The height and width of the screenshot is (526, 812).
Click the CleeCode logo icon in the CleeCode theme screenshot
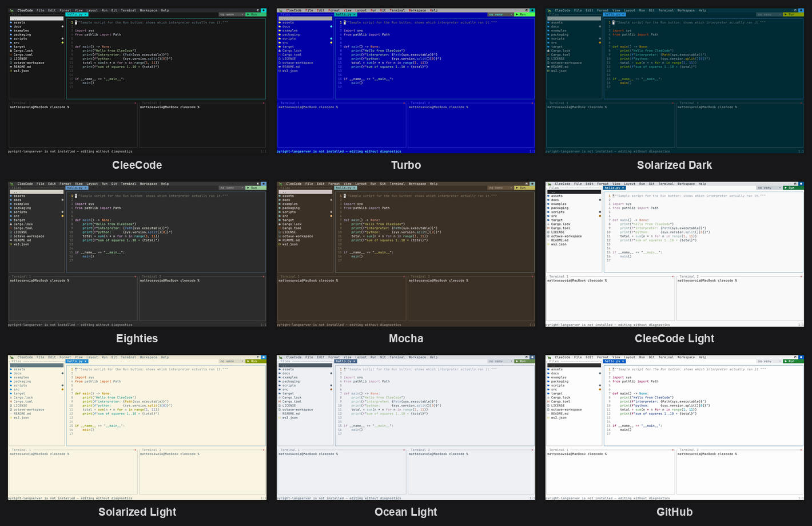[x=11, y=10]
